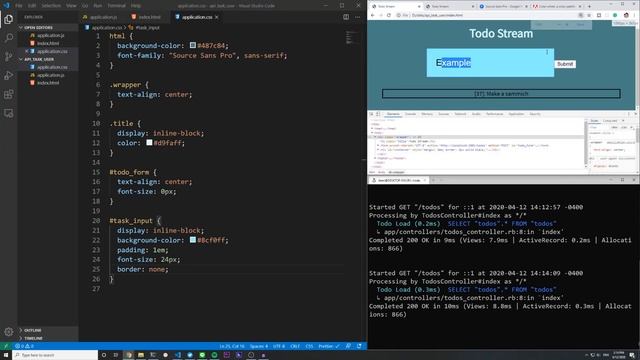Viewport: 640px width, 360px height.
Task: Open the Explorer view in the activity bar
Action: coord(9,19)
